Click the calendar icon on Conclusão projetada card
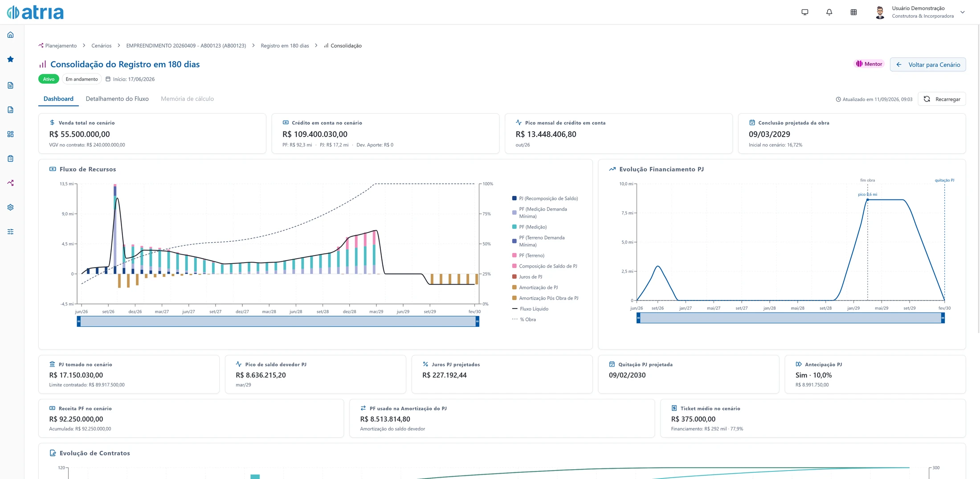This screenshot has height=479, width=980. tap(752, 122)
